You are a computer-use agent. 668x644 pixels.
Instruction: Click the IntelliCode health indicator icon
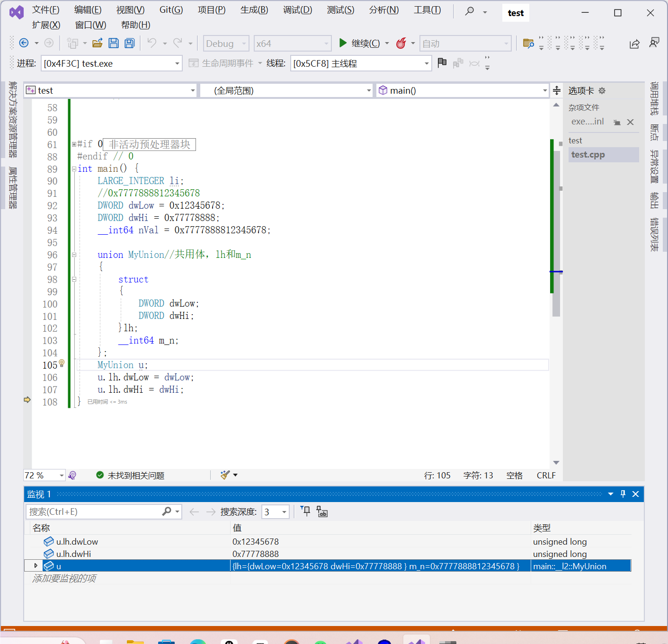[x=72, y=475]
